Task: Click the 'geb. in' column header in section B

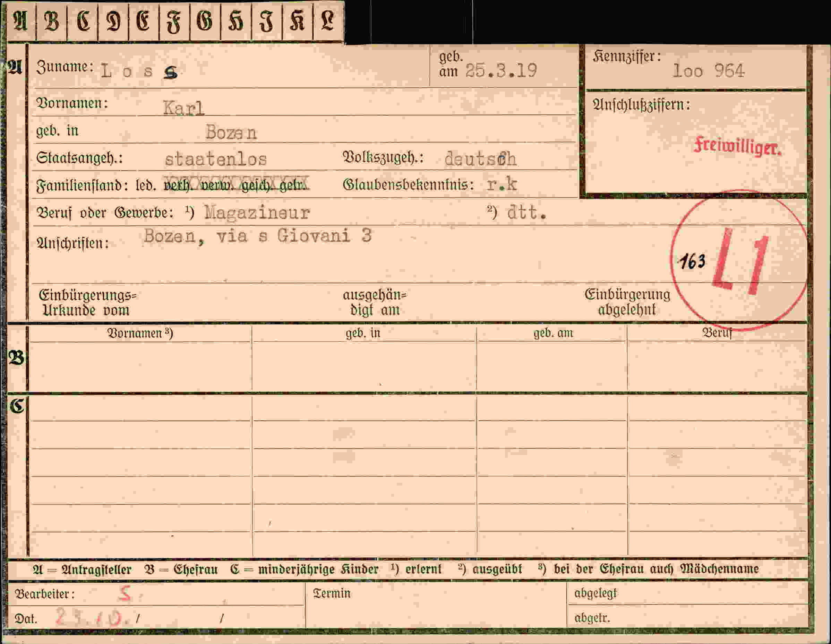Action: [363, 333]
